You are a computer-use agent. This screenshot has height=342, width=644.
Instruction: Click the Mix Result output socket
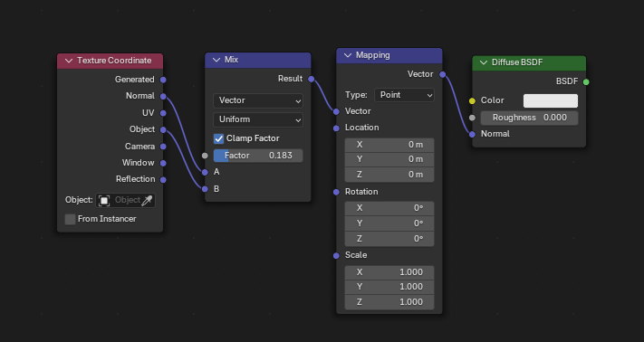pos(311,79)
